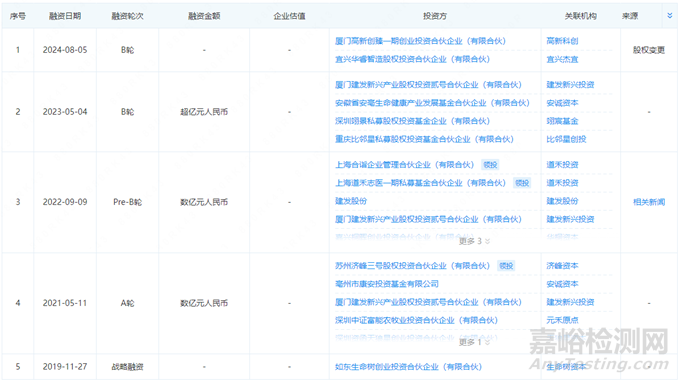Open investor 上海合谐企业管理合伙企业

404,165
